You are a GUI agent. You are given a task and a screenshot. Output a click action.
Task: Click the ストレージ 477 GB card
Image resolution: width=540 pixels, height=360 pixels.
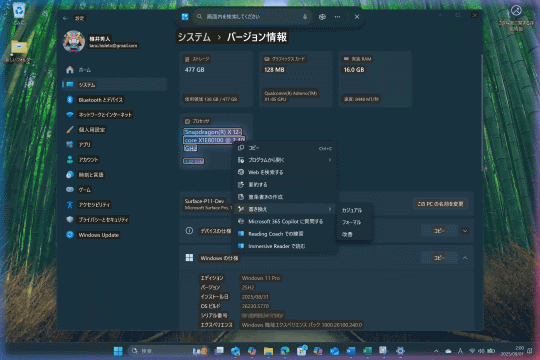coord(216,79)
